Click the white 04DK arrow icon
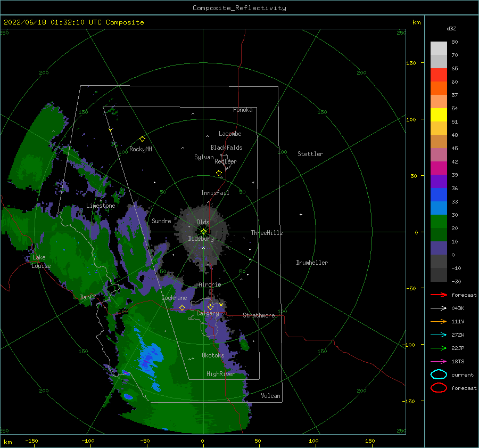The height and width of the screenshot is (448, 479). pyautogui.click(x=439, y=308)
